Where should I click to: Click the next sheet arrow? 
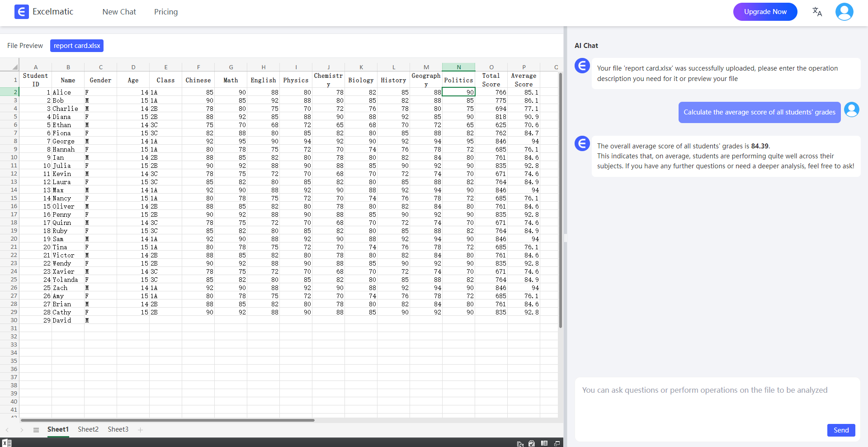pyautogui.click(x=21, y=430)
